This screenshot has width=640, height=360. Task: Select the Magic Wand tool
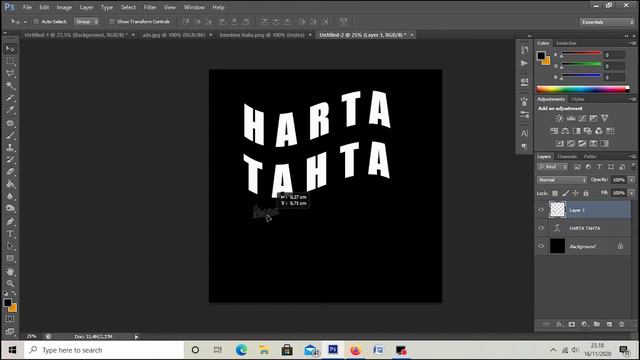click(x=10, y=86)
